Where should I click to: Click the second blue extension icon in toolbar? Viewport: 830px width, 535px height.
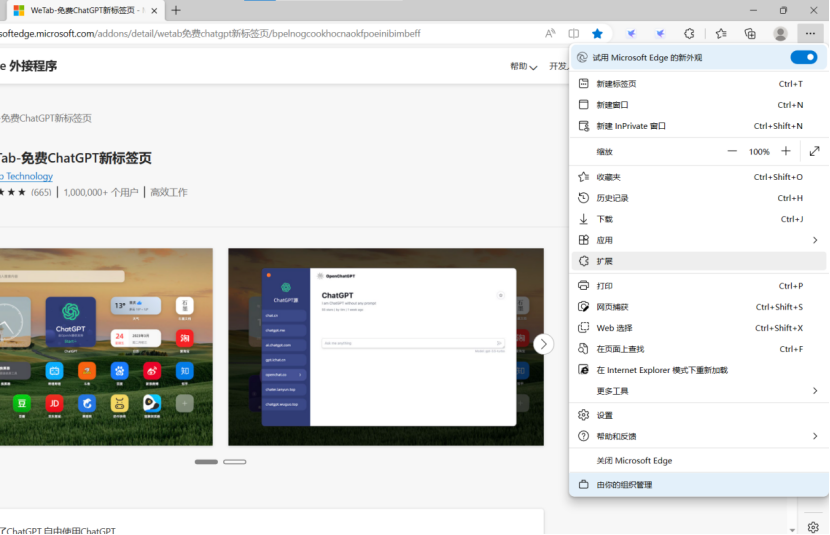pyautogui.click(x=660, y=34)
